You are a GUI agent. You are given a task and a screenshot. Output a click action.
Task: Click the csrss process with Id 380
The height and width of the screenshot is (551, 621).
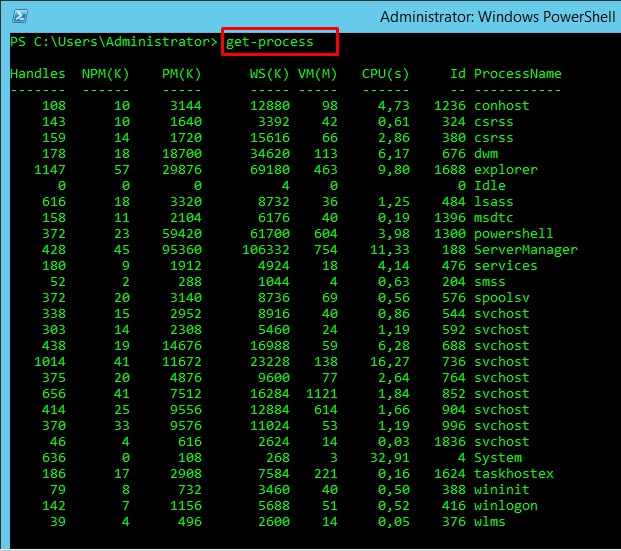click(493, 138)
